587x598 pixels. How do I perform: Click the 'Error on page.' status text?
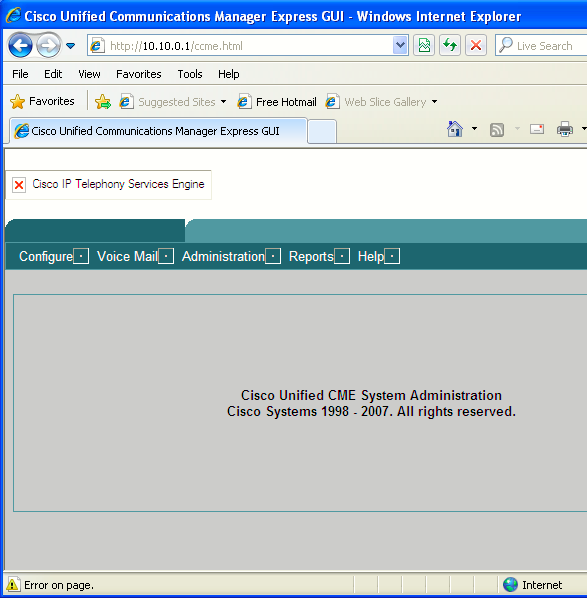coord(59,585)
